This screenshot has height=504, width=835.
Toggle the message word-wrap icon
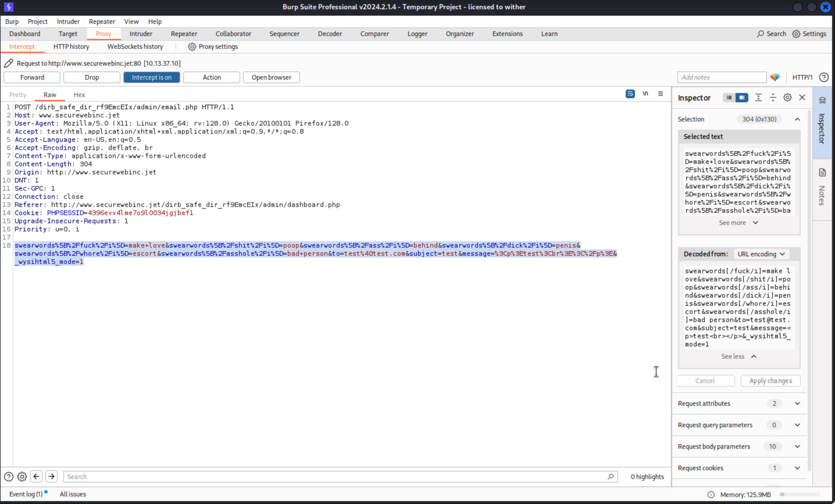coord(630,94)
